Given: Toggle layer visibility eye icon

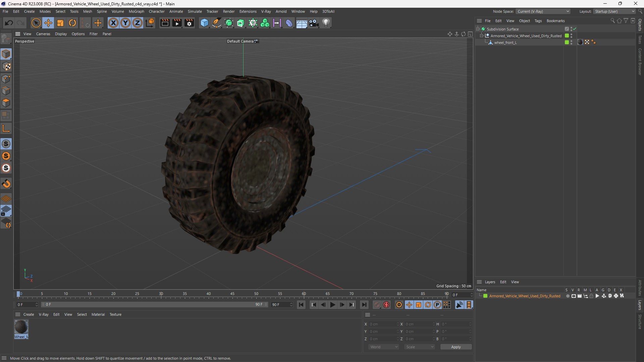Looking at the screenshot, I should [574, 296].
